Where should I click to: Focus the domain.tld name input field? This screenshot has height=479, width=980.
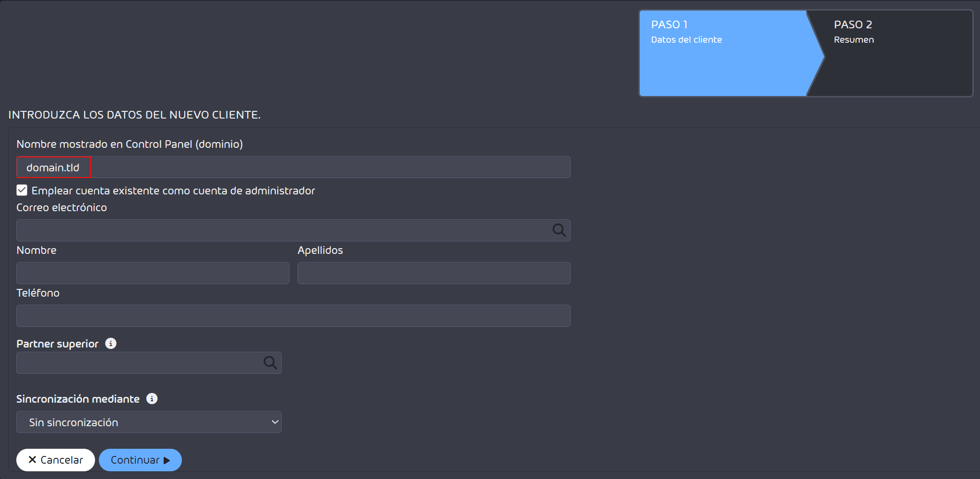[293, 167]
